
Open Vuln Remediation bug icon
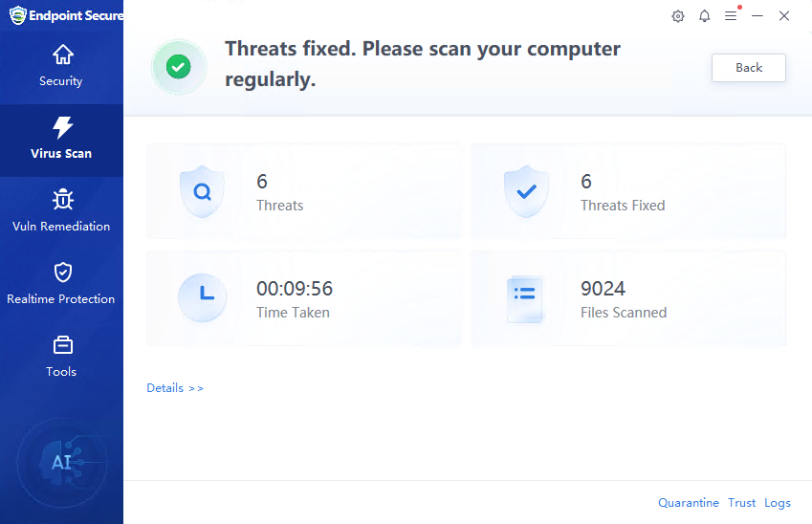tap(62, 200)
